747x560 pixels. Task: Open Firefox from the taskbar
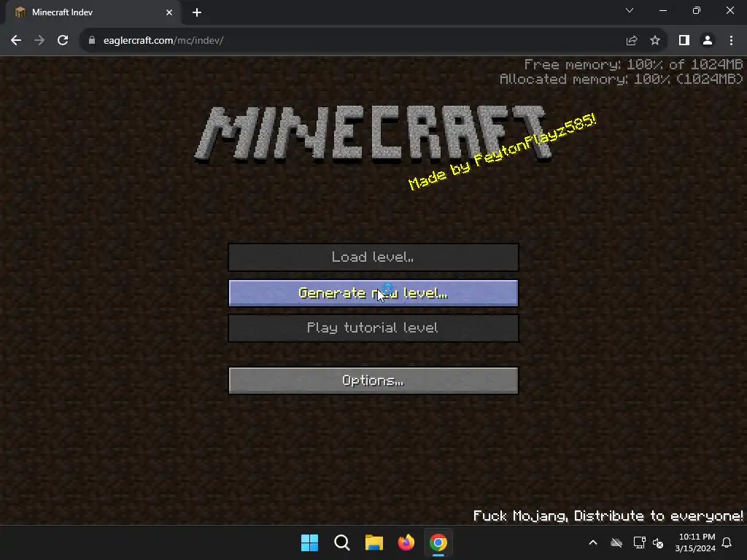coord(406,542)
